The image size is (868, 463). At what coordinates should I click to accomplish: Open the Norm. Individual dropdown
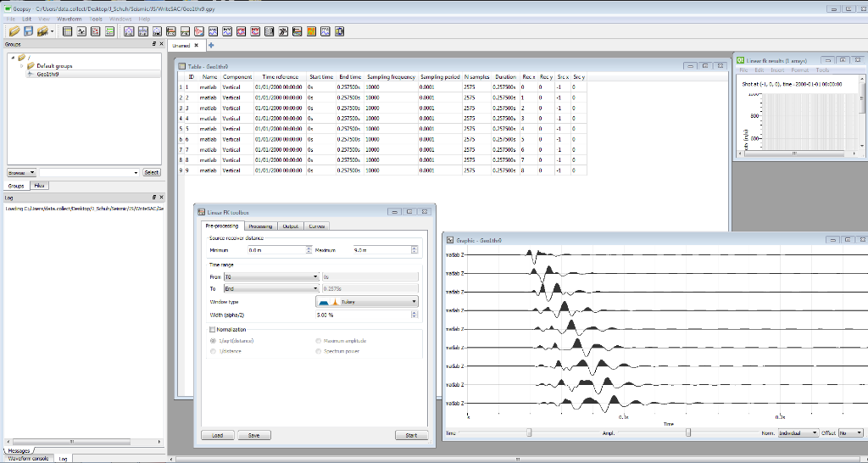(x=799, y=432)
